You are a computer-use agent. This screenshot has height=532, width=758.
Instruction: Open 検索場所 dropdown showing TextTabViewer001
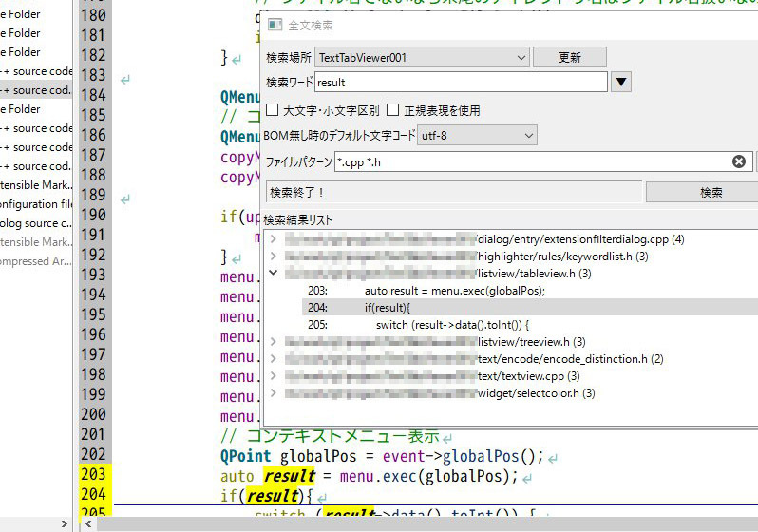point(421,58)
